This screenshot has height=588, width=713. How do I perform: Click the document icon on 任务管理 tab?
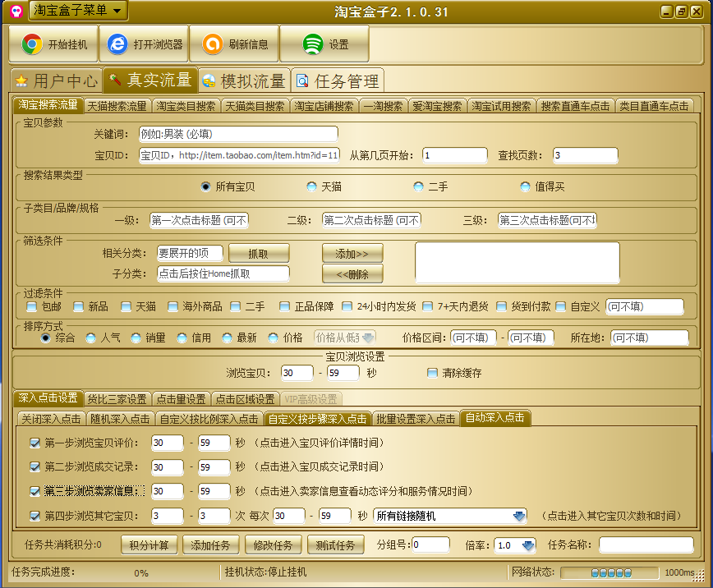(302, 81)
